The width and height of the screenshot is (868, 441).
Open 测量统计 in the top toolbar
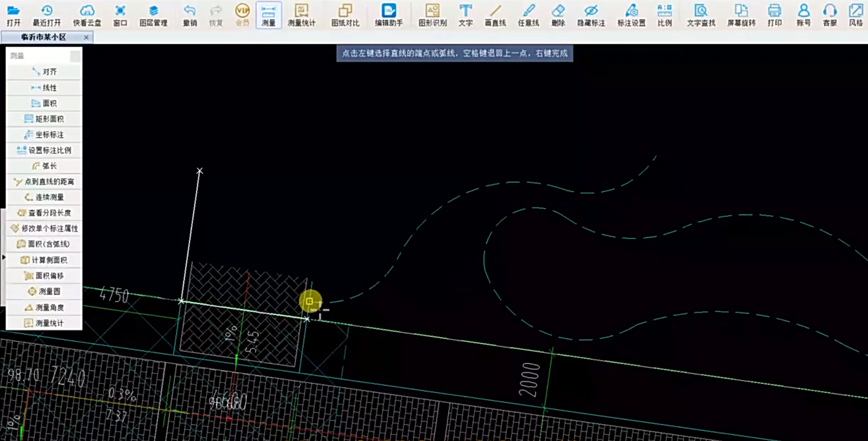[x=301, y=15]
